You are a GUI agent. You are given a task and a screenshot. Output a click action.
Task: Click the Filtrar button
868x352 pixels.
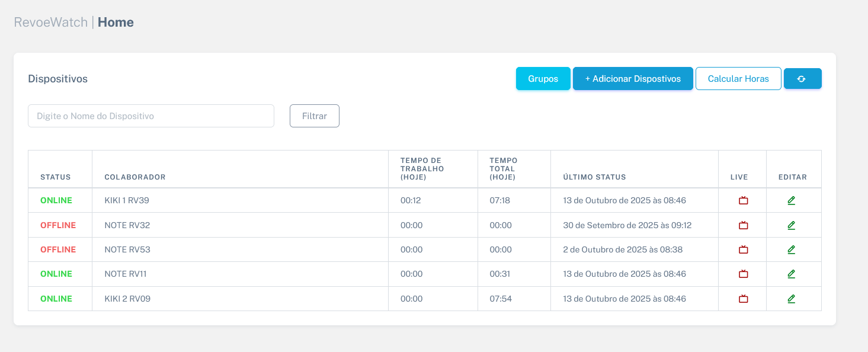[x=314, y=116]
